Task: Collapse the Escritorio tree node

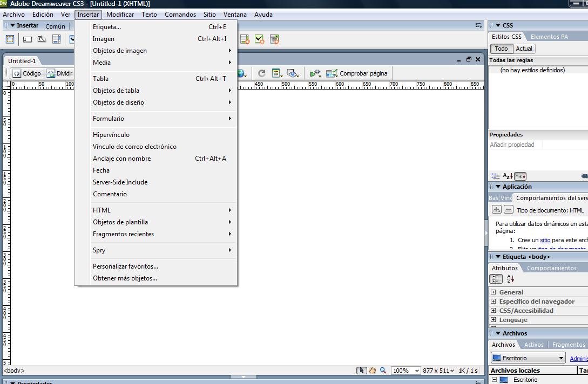Action: click(494, 380)
